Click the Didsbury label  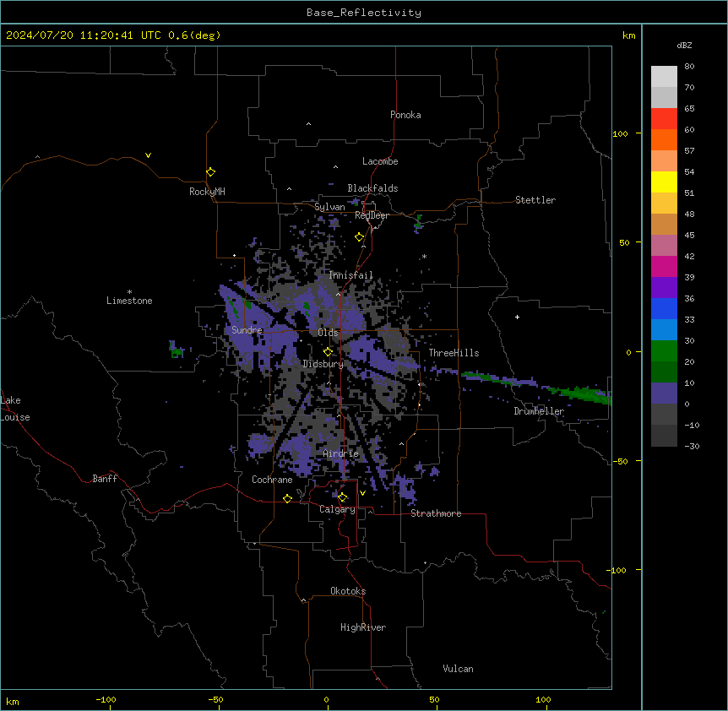coord(323,364)
